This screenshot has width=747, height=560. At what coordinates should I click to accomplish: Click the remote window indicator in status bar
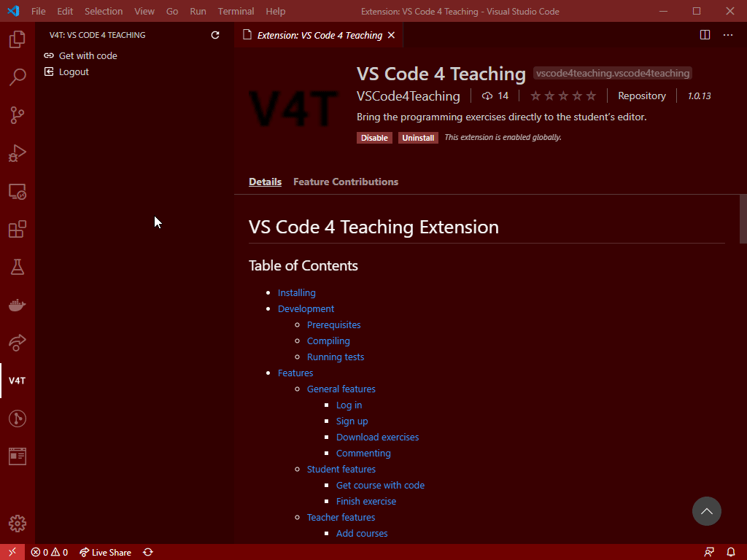(x=12, y=552)
